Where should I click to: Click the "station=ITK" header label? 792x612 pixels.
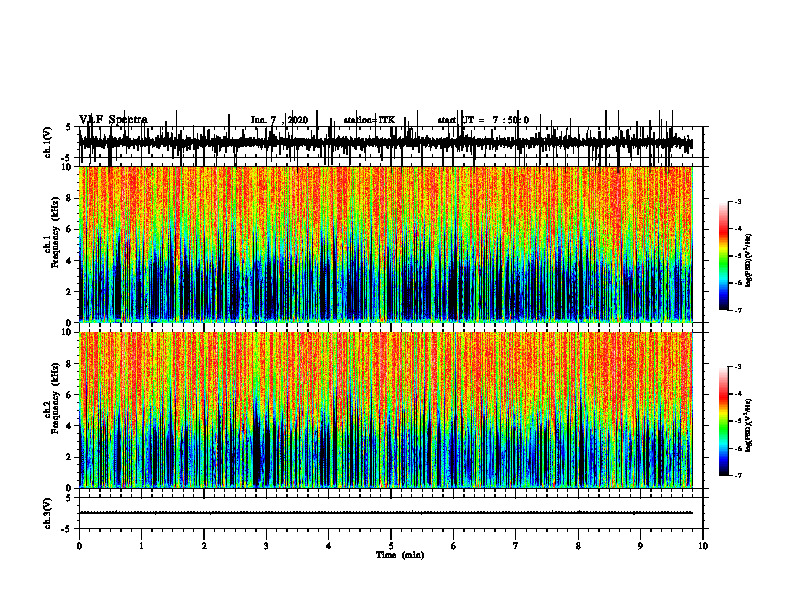pyautogui.click(x=369, y=120)
